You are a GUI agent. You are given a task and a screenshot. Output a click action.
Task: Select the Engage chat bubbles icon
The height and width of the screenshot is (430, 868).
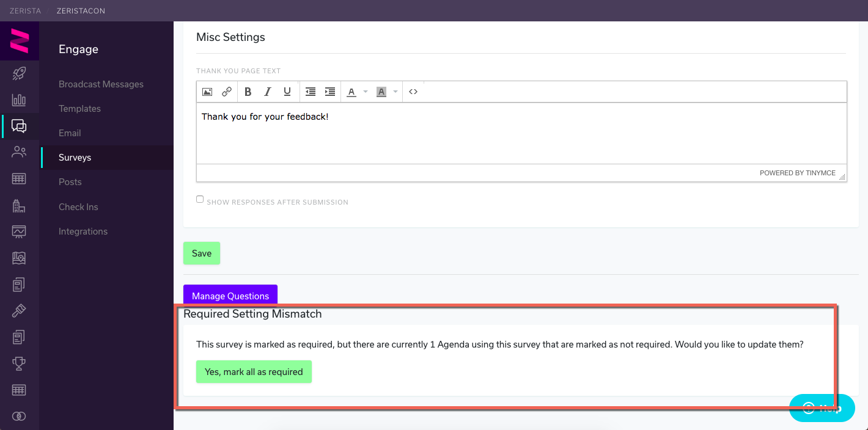coord(19,126)
